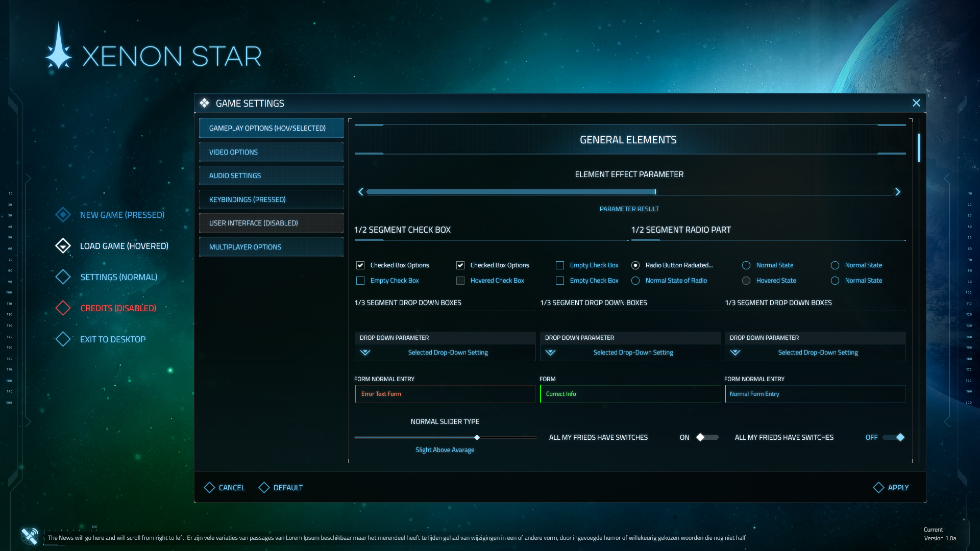Open the left Selected Drop-Down Setting menu
Viewport: 980px width, 551px height.
(448, 352)
